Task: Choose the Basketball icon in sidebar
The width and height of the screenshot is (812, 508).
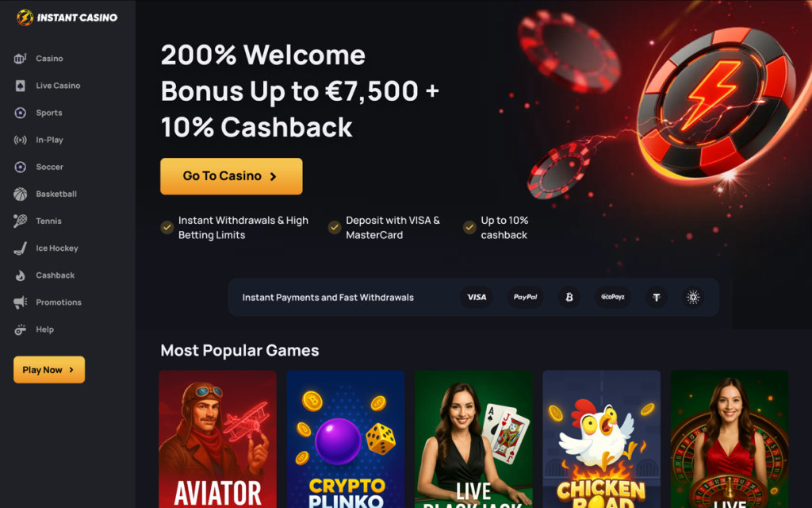Action: [x=20, y=194]
